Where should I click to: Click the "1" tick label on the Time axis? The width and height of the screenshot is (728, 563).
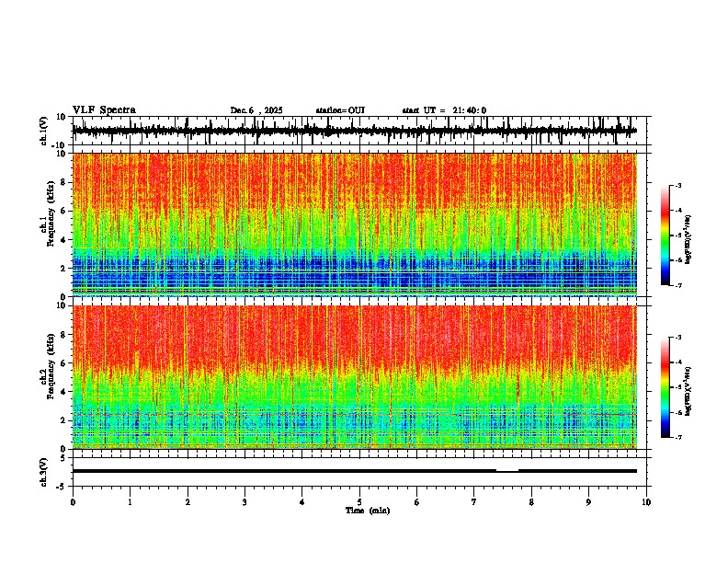[x=130, y=502]
